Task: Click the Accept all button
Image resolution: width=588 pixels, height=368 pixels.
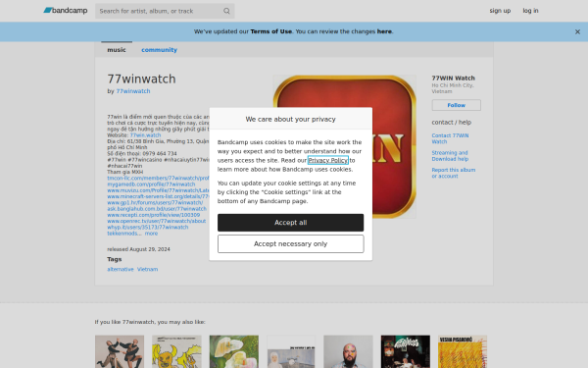Action: [291, 223]
